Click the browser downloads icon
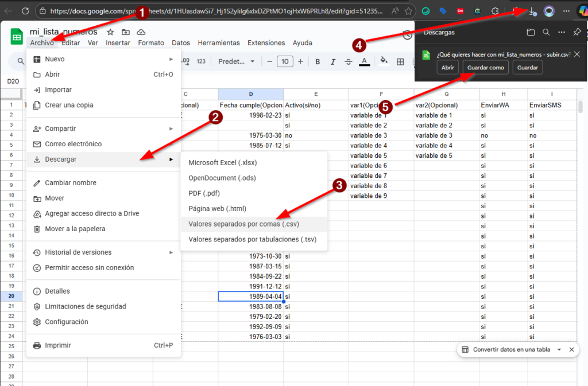The height and width of the screenshot is (386, 588). coord(532,11)
